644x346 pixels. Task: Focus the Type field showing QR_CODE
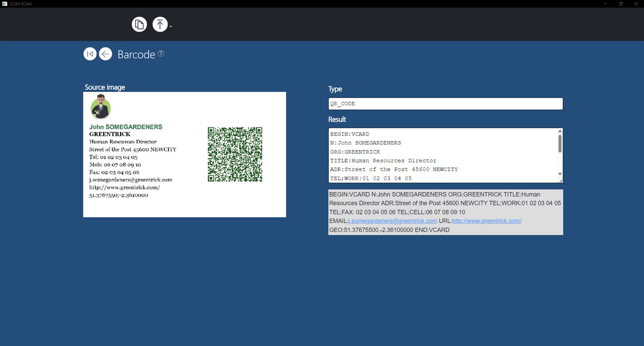tap(446, 104)
